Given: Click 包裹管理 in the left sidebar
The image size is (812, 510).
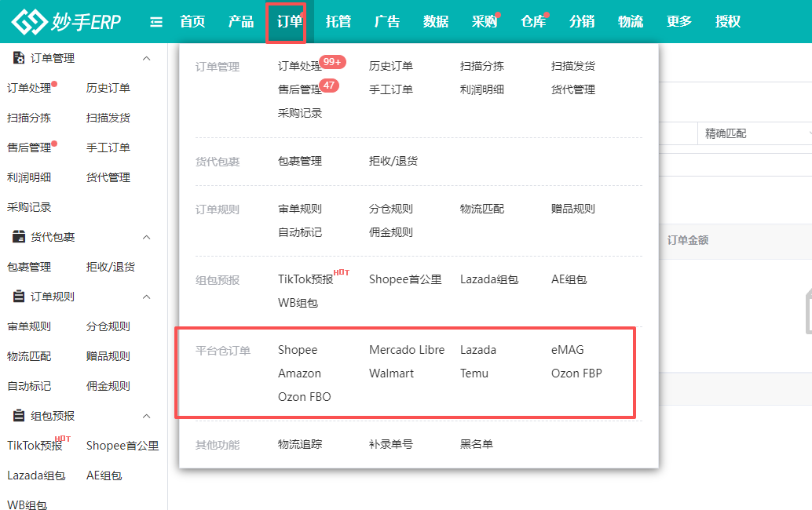Looking at the screenshot, I should [x=29, y=267].
